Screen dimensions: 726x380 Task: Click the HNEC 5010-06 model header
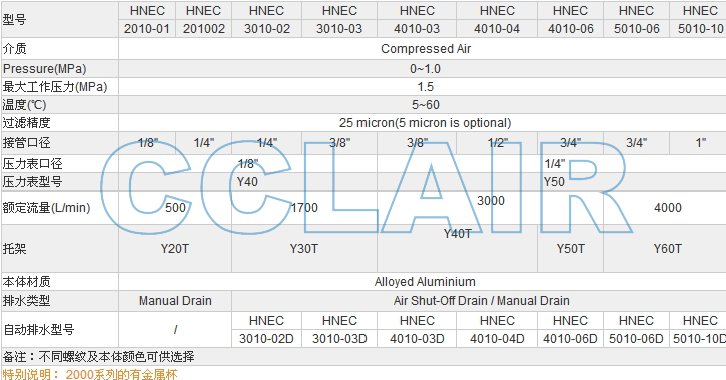[636, 19]
